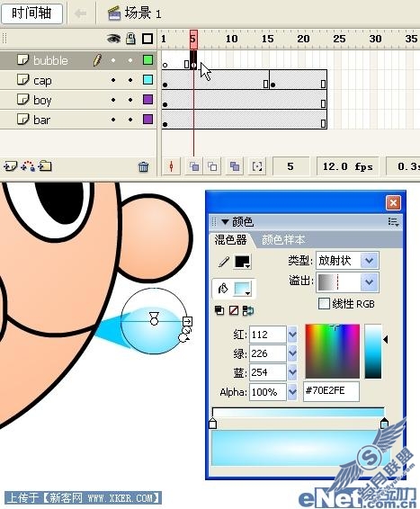Open the 类型 type dropdown
420x509 pixels.
tap(369, 260)
